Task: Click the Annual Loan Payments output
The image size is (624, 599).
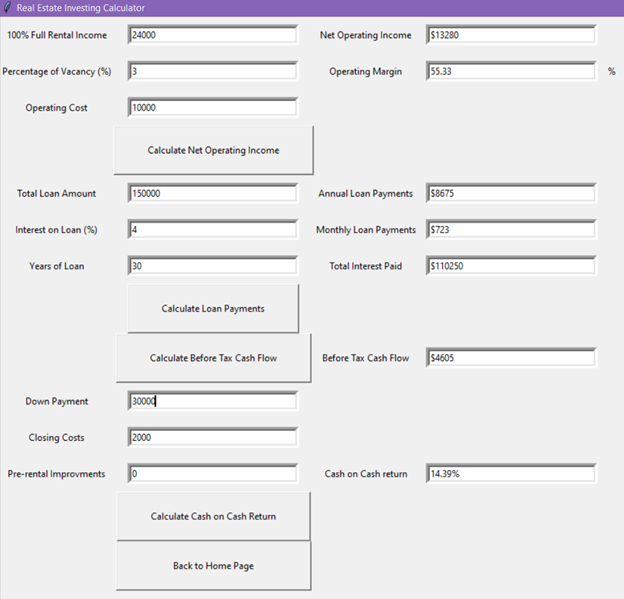Action: pyautogui.click(x=510, y=194)
